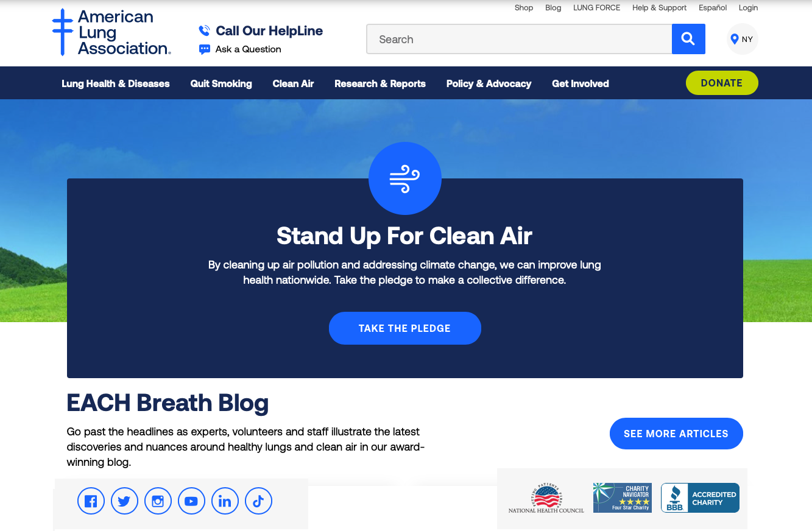Switch to the Español version
Screen dimensions: 812x531
coord(713,8)
